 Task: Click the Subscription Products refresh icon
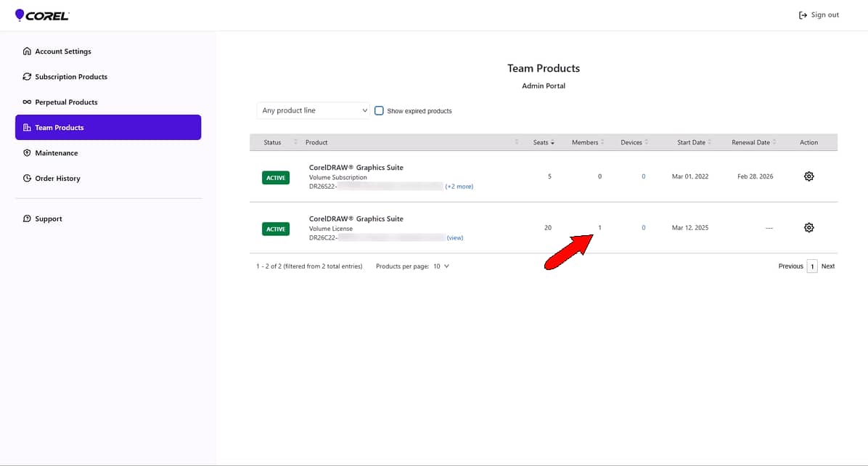coord(27,76)
